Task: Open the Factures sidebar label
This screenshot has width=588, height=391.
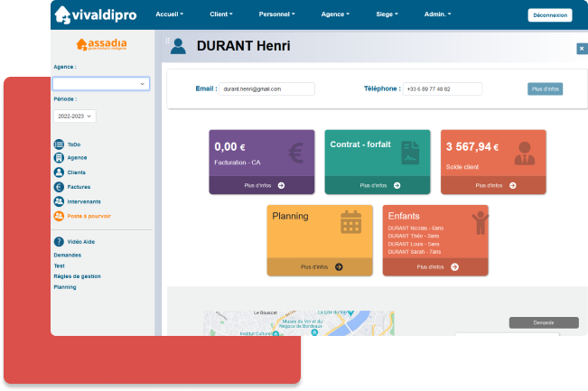Action: (x=79, y=187)
